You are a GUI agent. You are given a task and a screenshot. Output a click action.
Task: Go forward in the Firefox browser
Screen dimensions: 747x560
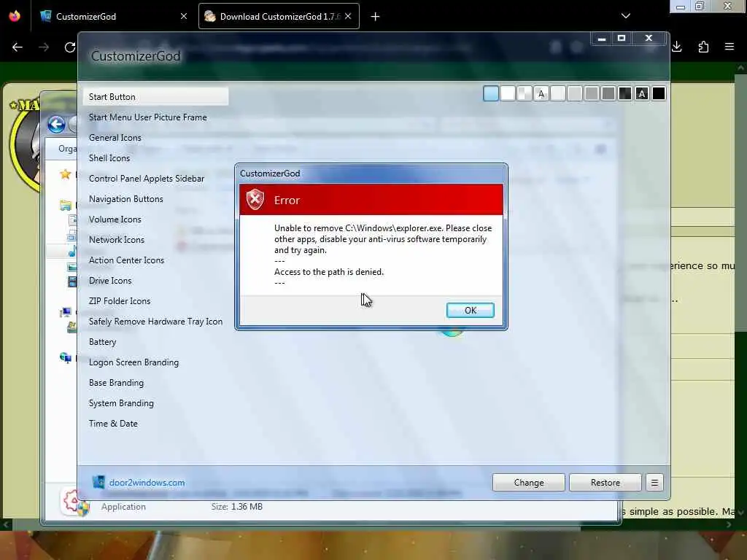44,47
